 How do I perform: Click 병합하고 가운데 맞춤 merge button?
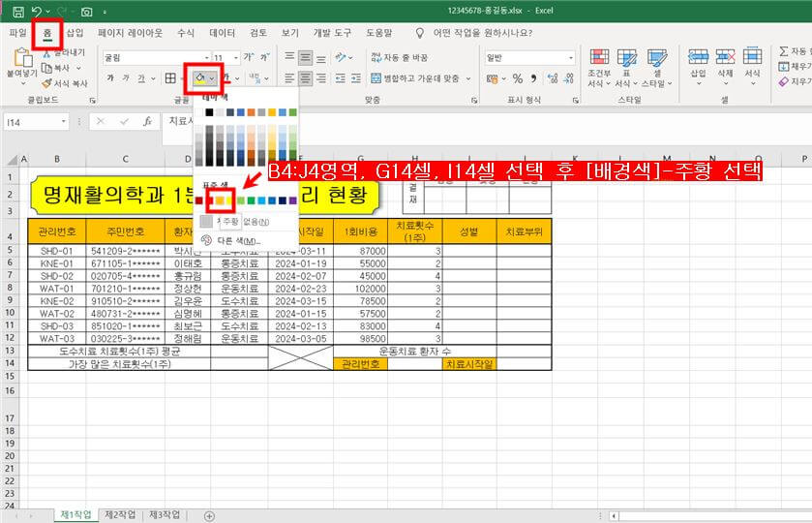point(415,78)
